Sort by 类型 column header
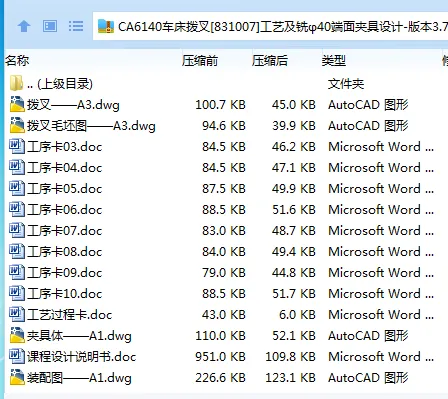The width and height of the screenshot is (448, 399). [x=334, y=61]
